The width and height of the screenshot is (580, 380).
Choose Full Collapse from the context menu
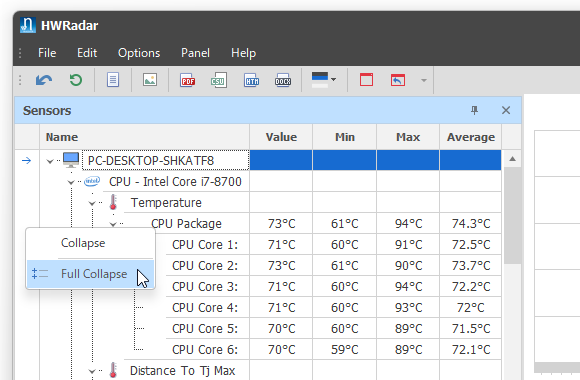(90, 274)
